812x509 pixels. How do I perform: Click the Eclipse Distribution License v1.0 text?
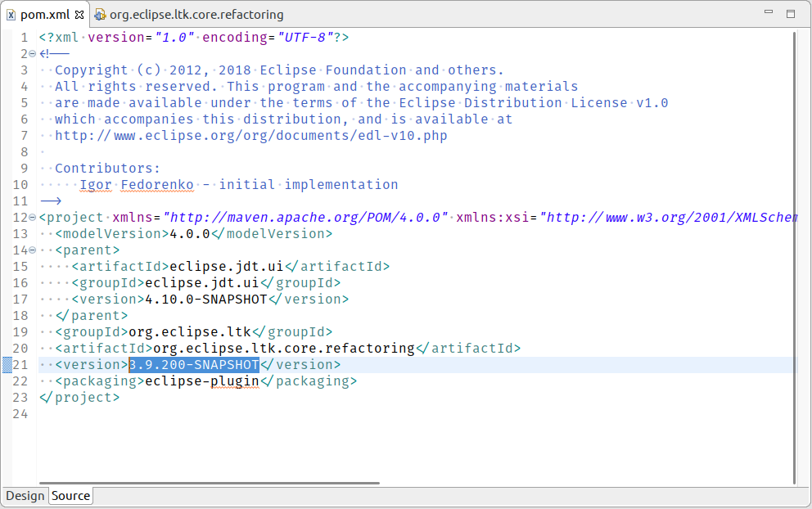point(534,102)
